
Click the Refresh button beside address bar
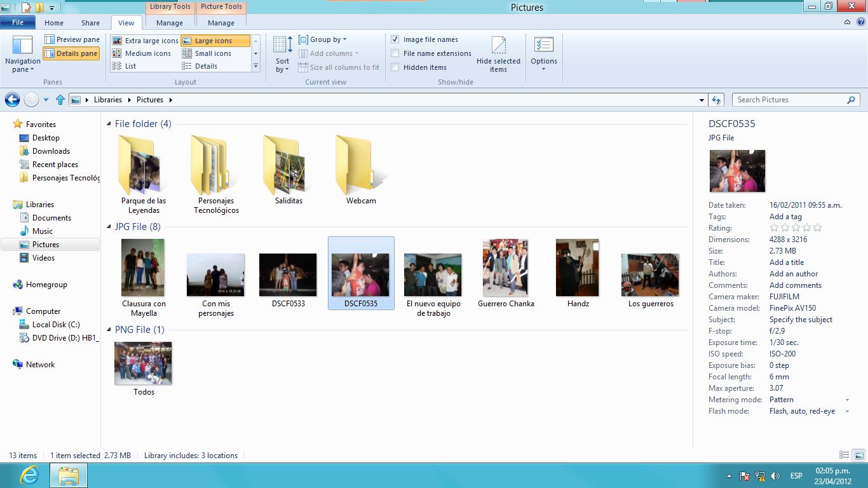tap(716, 100)
